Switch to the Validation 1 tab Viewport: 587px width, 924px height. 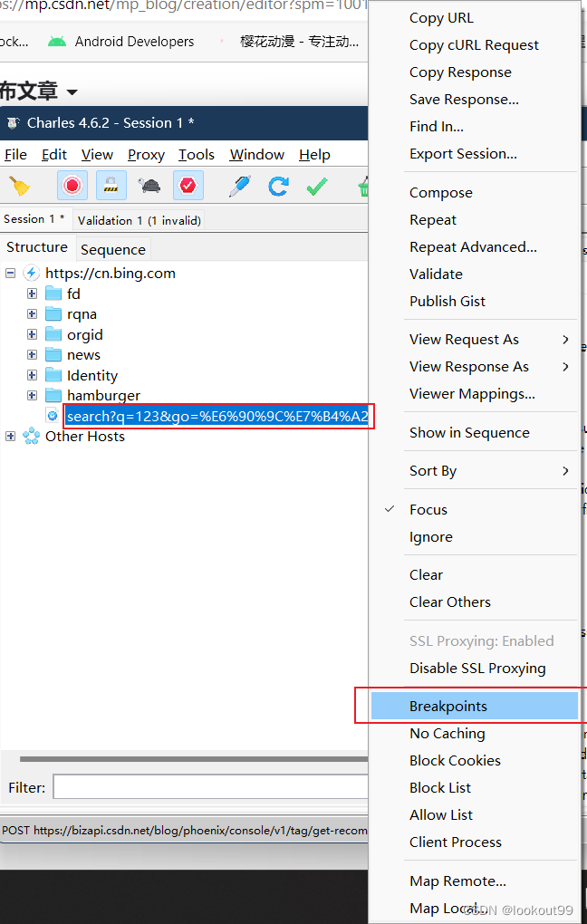coord(140,220)
